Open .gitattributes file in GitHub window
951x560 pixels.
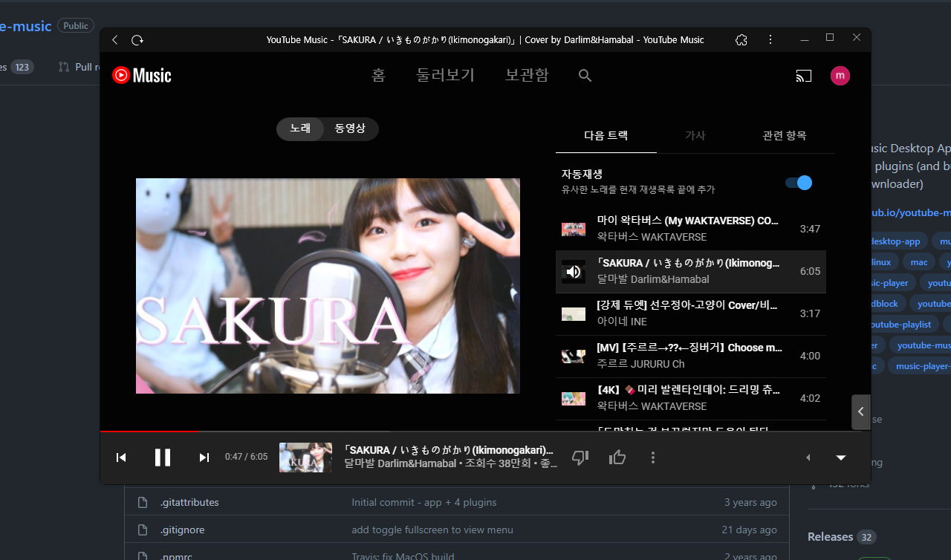pyautogui.click(x=189, y=502)
